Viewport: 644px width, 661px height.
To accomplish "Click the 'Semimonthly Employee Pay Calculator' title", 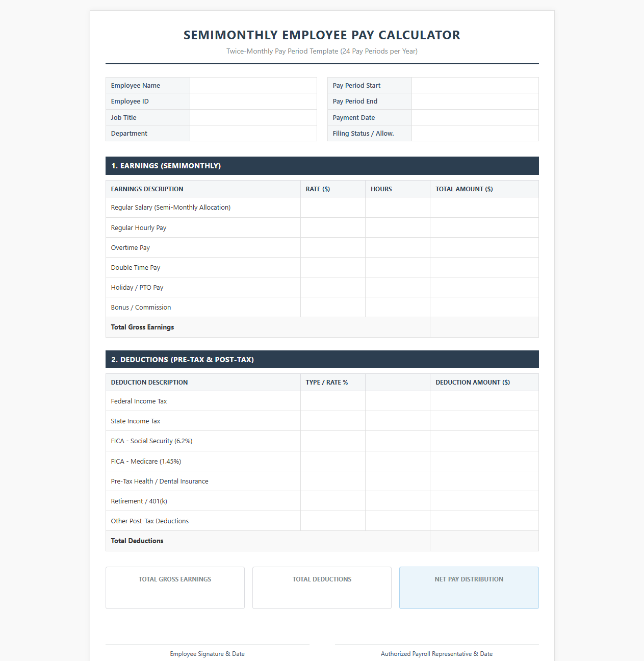I will [322, 35].
